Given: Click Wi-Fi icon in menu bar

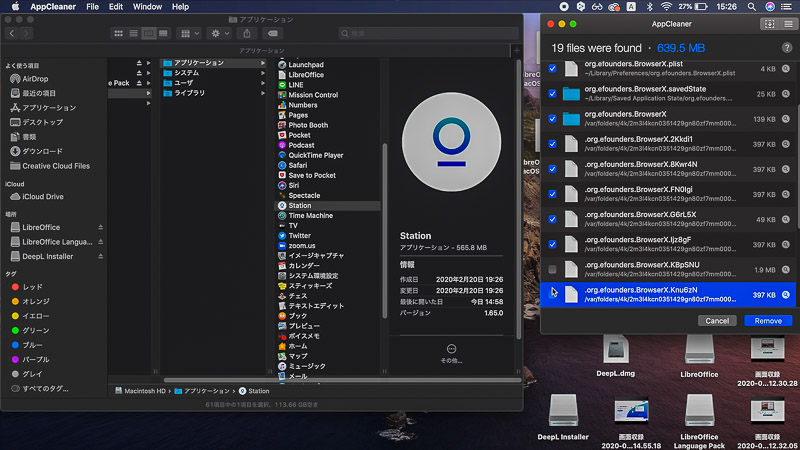Looking at the screenshot, I should [x=666, y=7].
